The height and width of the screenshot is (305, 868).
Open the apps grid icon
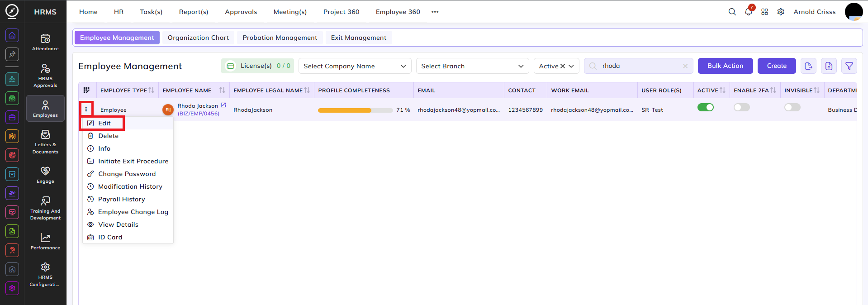[764, 12]
